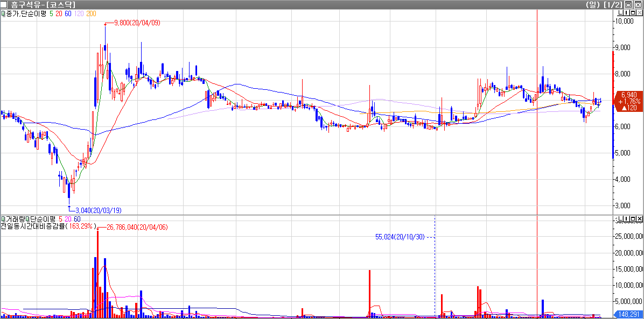Click the tallest red volume bar from 20/04/06
This screenshot has width=644, height=319.
point(98,274)
